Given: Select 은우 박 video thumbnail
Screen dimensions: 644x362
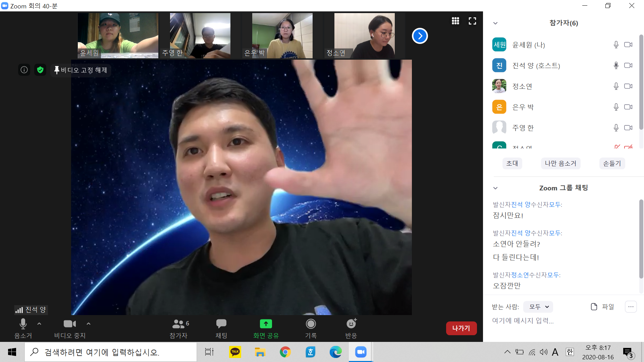Looking at the screenshot, I should (x=282, y=36).
